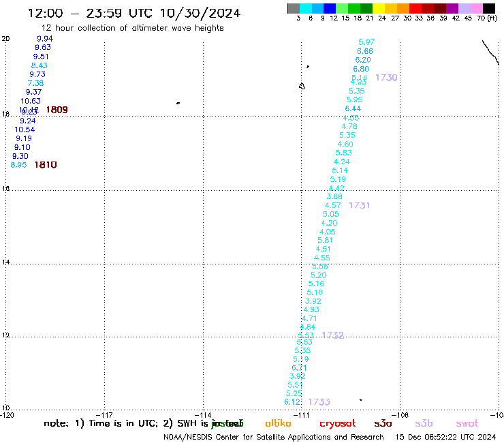
Task: Click the wave height value '5.97'
Action: [x=366, y=42]
